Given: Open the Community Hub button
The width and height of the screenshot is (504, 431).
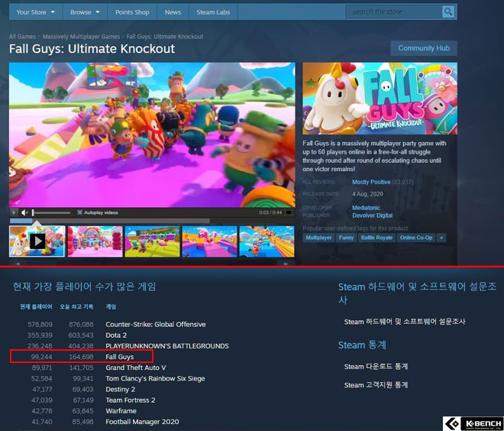Looking at the screenshot, I should [x=424, y=48].
